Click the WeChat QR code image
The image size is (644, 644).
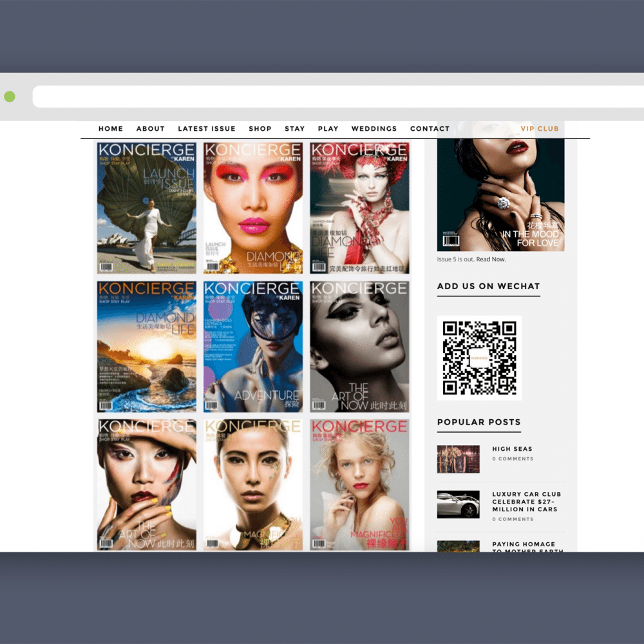point(479,357)
